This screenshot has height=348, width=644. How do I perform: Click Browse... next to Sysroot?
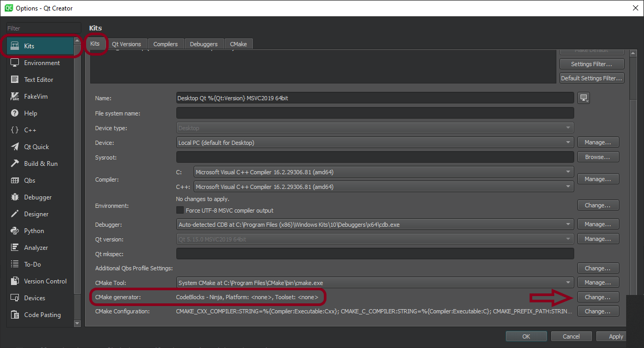[598, 157]
